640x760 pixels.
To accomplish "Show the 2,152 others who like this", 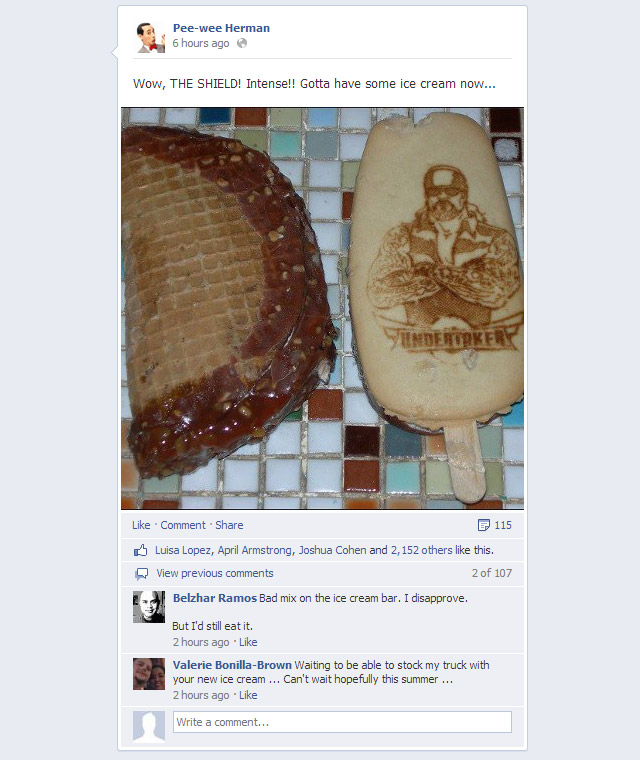I will [x=421, y=550].
